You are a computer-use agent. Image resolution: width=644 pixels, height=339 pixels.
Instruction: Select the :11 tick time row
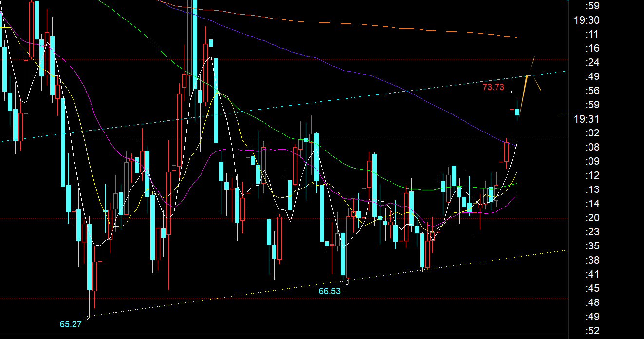click(x=592, y=34)
